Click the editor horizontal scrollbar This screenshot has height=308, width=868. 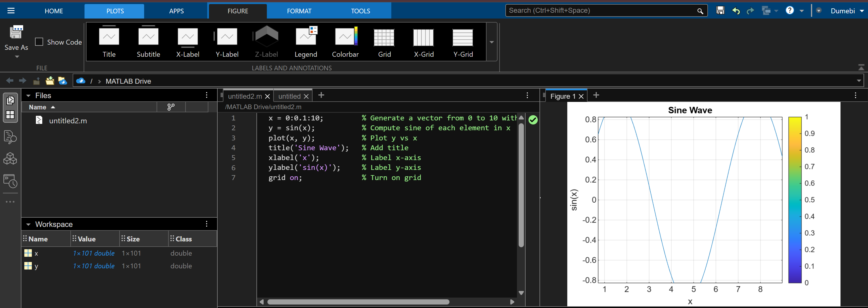click(x=358, y=302)
